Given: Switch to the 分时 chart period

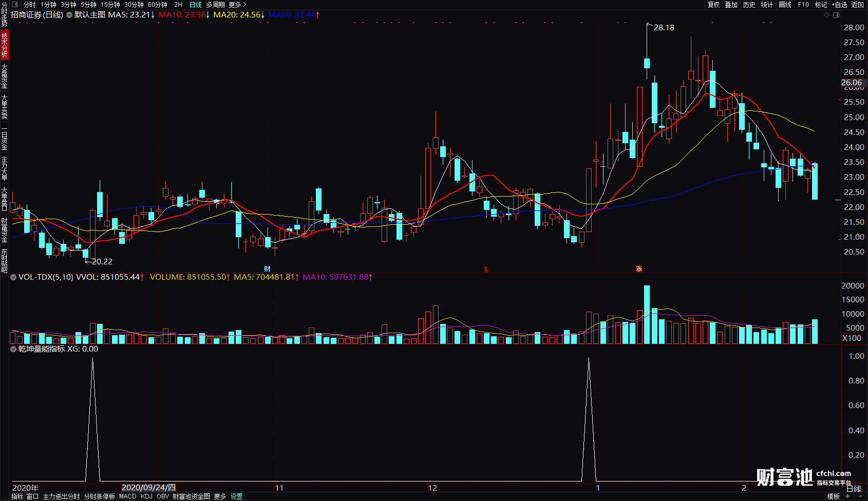Looking at the screenshot, I should coord(30,5).
